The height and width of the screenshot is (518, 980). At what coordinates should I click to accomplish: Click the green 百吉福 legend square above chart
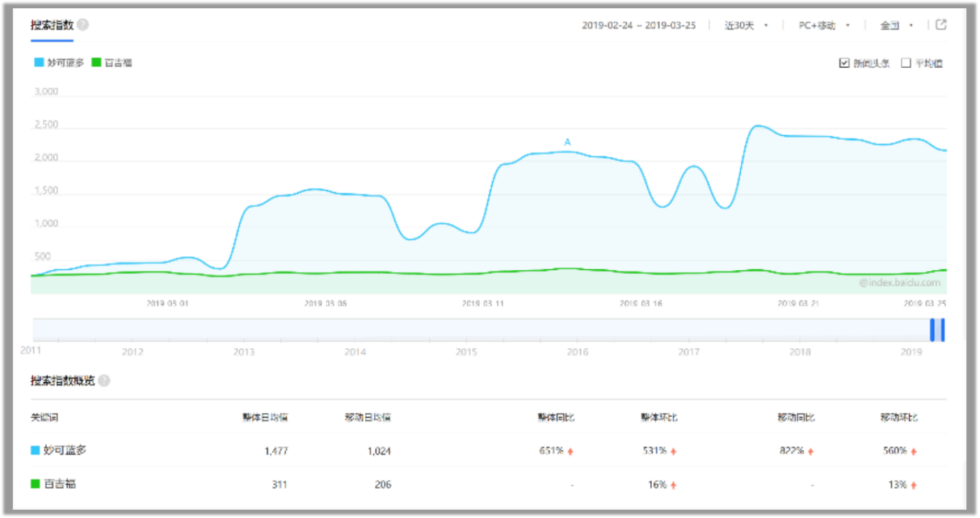pyautogui.click(x=97, y=62)
